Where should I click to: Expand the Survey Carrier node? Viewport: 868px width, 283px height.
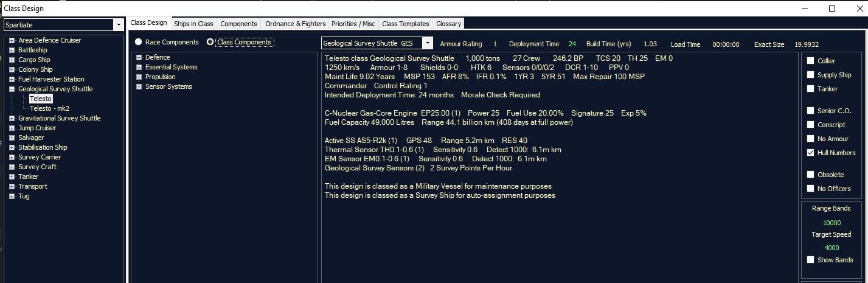12,157
